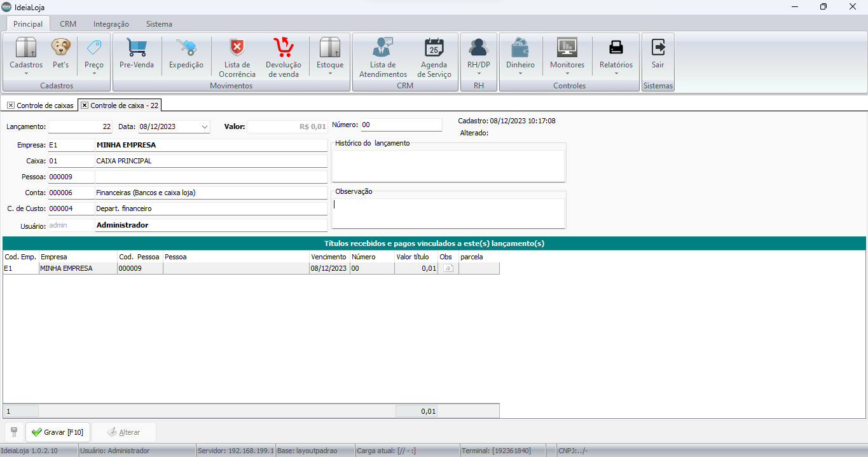
Task: Click Devolução de venda red cart icon
Action: pos(283,48)
